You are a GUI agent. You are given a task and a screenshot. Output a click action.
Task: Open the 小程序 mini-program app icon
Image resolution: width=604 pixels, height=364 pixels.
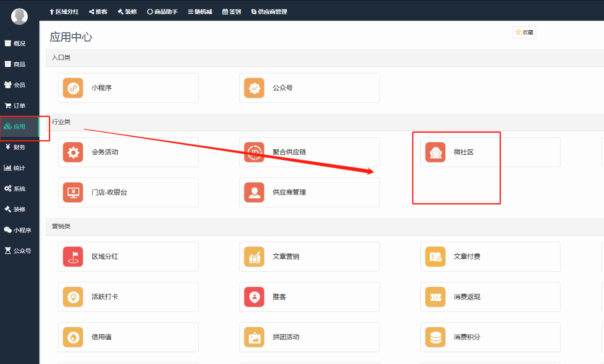click(x=73, y=88)
